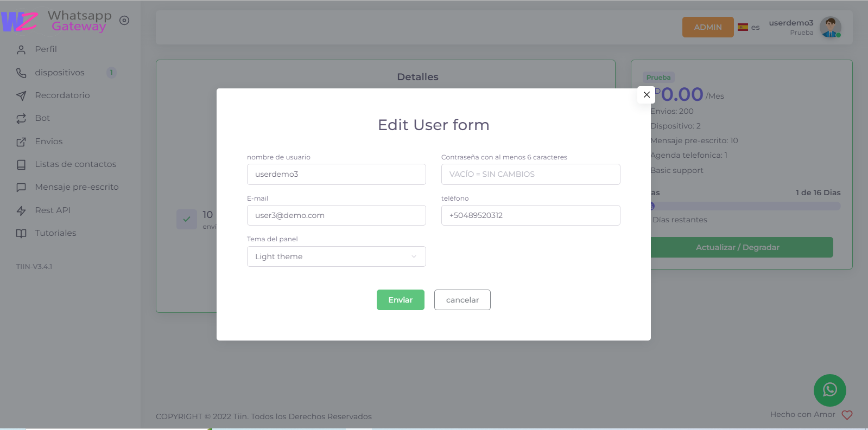Viewport: 868px width, 430px height.
Task: Click the cancelar button
Action: coord(462,300)
